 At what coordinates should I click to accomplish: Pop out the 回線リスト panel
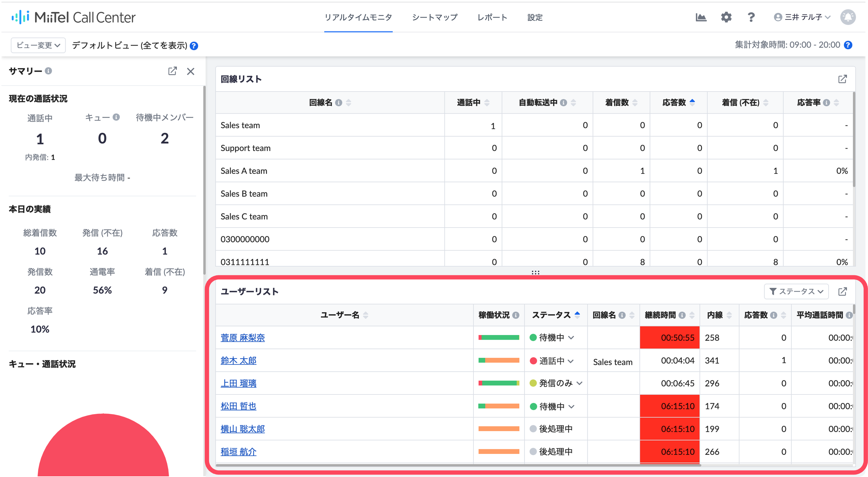842,79
